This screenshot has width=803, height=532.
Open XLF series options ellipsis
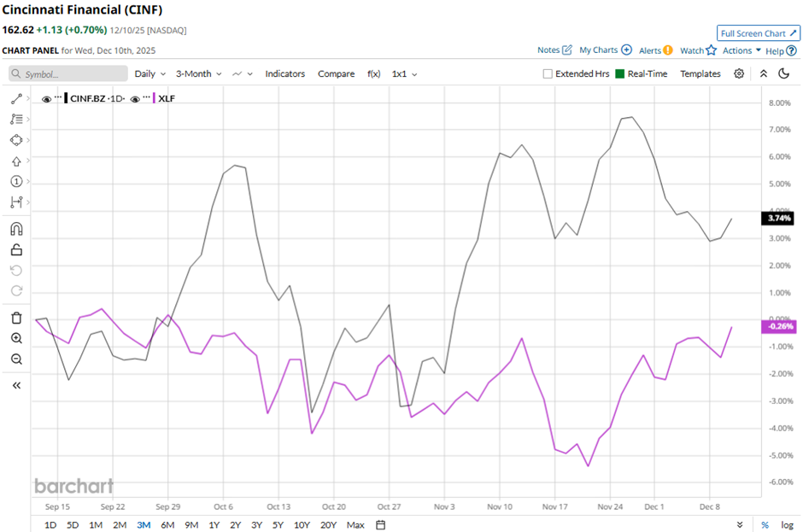[146, 97]
